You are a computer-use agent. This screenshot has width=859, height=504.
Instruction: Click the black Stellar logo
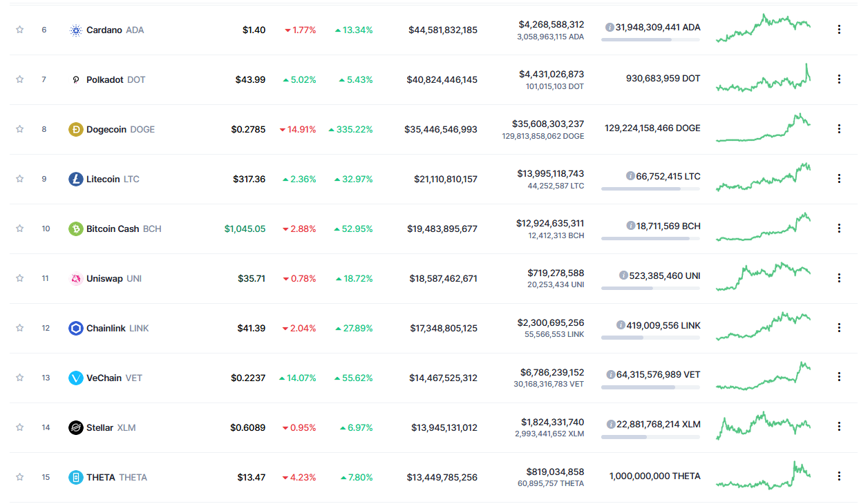(x=76, y=428)
